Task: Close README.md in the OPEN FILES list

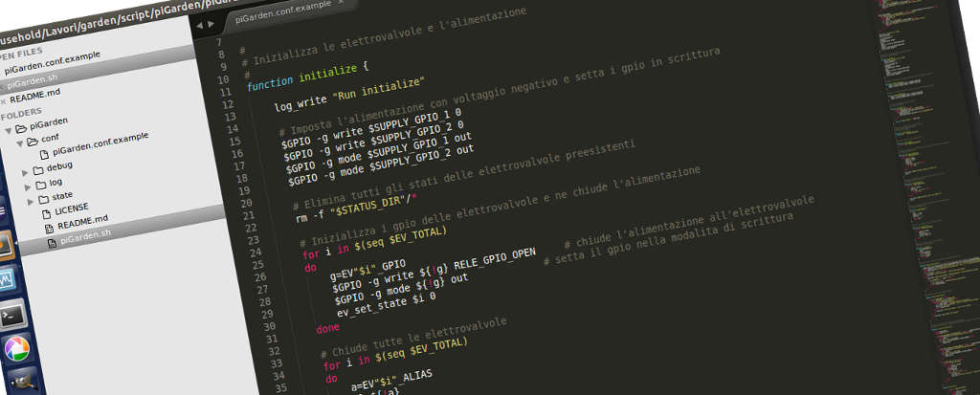Action: (x=3, y=100)
